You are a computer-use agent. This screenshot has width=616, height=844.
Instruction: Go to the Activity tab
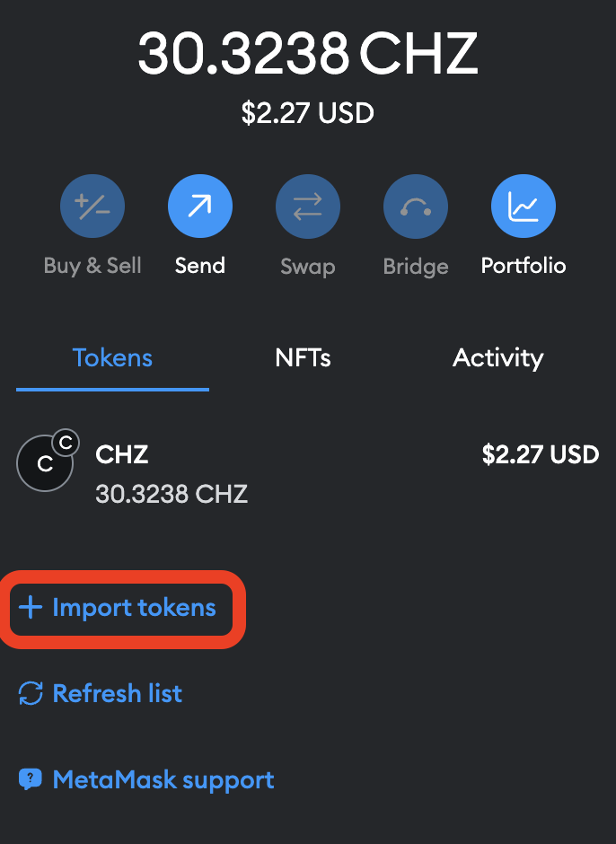pos(497,358)
